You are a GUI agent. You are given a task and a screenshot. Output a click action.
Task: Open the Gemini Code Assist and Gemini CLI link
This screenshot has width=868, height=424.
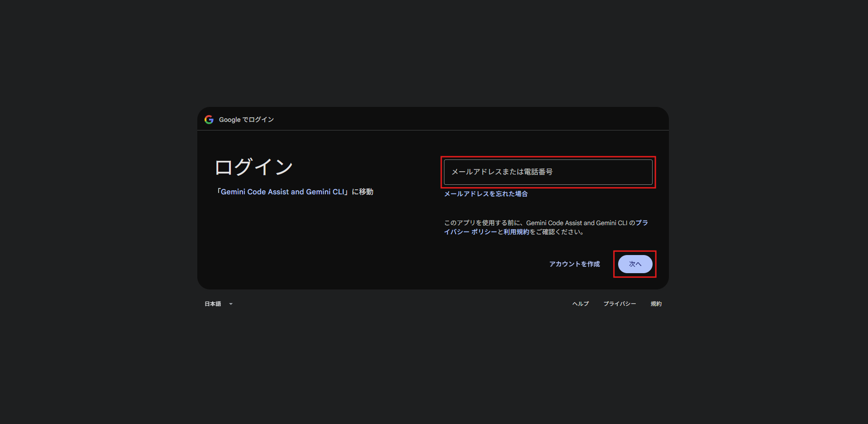tap(282, 192)
